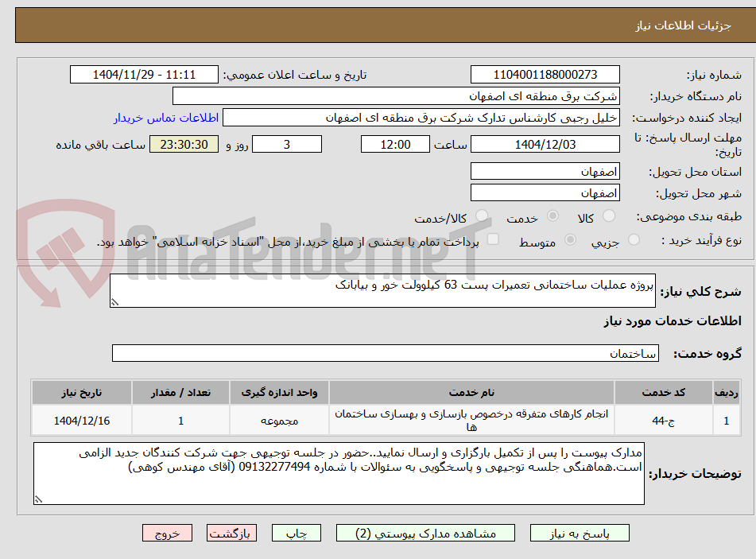Click the requester field خلیل رجبی
Screen dimensions: 756x559
click(421, 118)
